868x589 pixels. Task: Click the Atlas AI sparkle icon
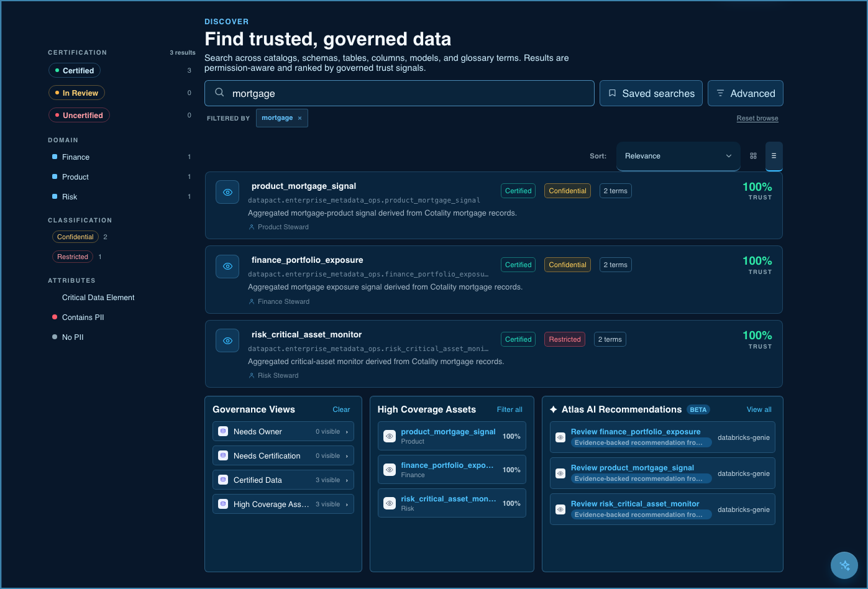pyautogui.click(x=554, y=409)
